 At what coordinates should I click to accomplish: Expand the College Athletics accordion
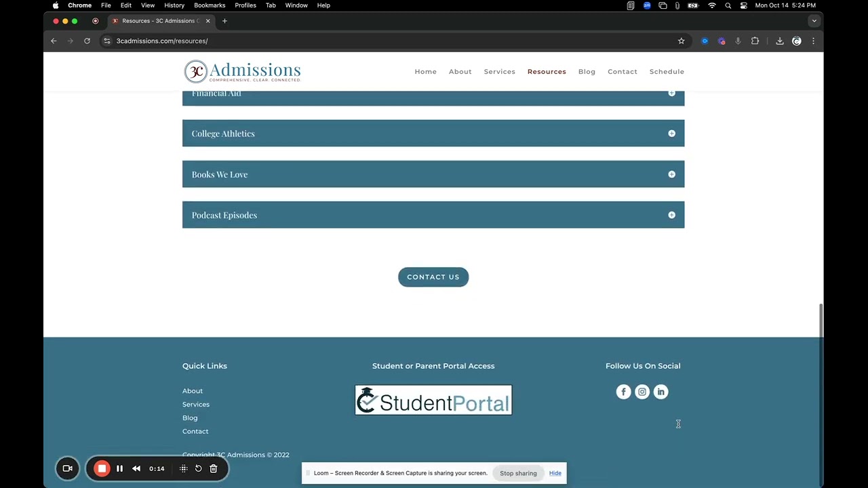tap(433, 134)
